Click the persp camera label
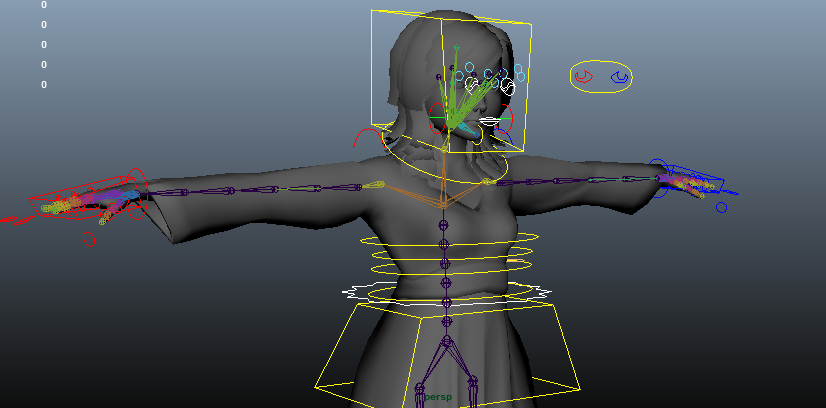826x408 pixels. (438, 397)
